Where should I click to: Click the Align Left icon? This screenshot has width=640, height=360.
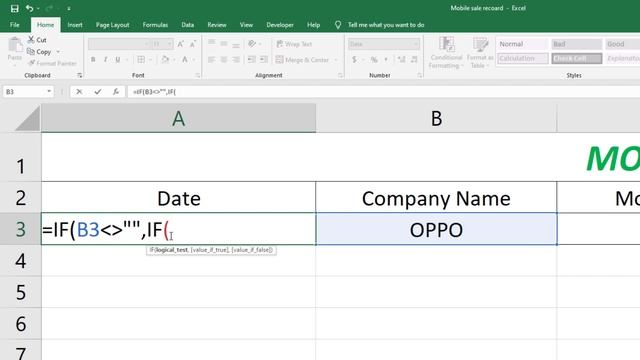pyautogui.click(x=211, y=60)
